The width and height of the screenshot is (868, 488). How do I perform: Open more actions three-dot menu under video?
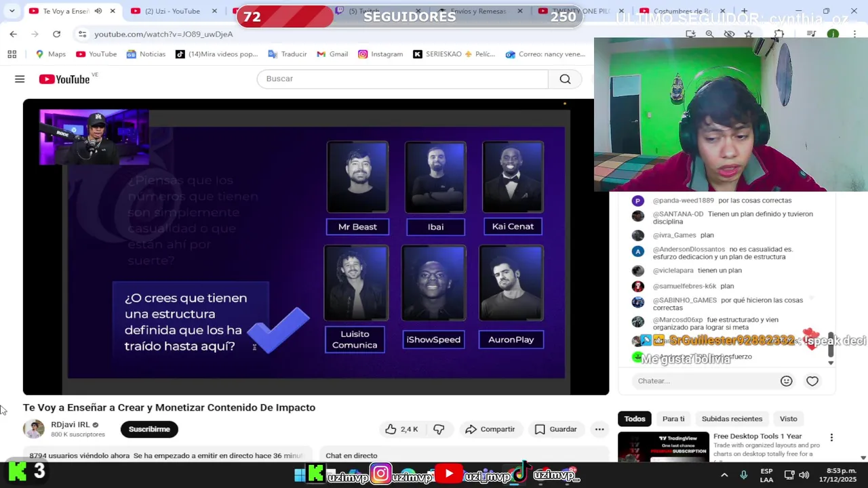[599, 429]
